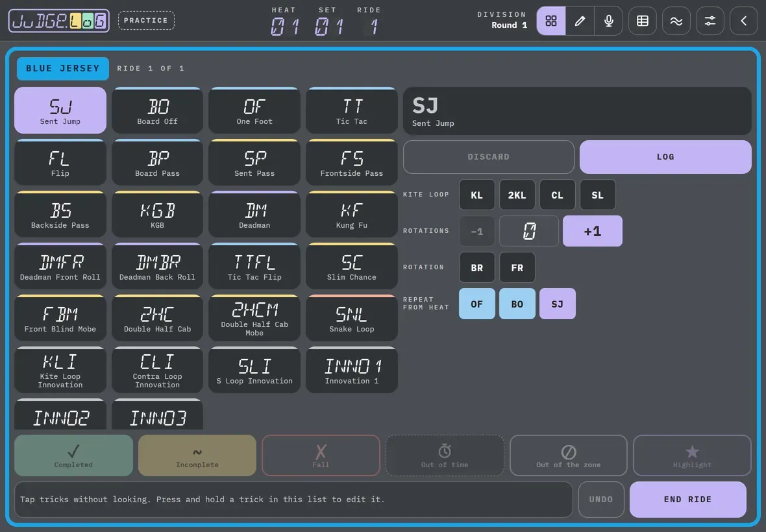Open the sliders settings icon
The width and height of the screenshot is (766, 532).
pyautogui.click(x=710, y=21)
